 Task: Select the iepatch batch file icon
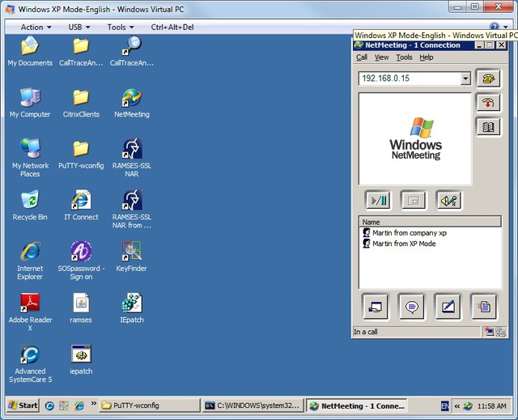81,359
